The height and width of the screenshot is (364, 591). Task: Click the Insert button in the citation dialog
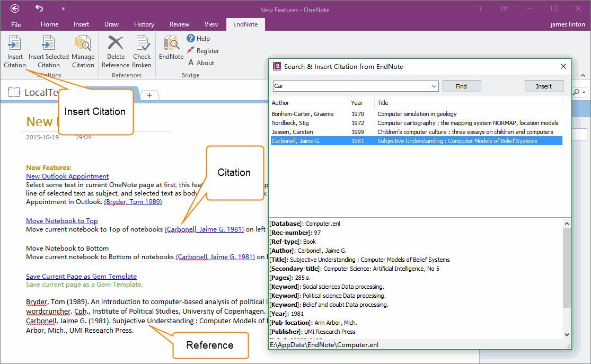pyautogui.click(x=543, y=86)
